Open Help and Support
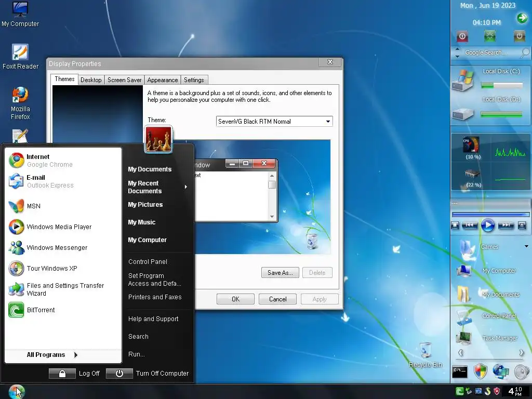Image resolution: width=532 pixels, height=399 pixels. click(x=153, y=319)
